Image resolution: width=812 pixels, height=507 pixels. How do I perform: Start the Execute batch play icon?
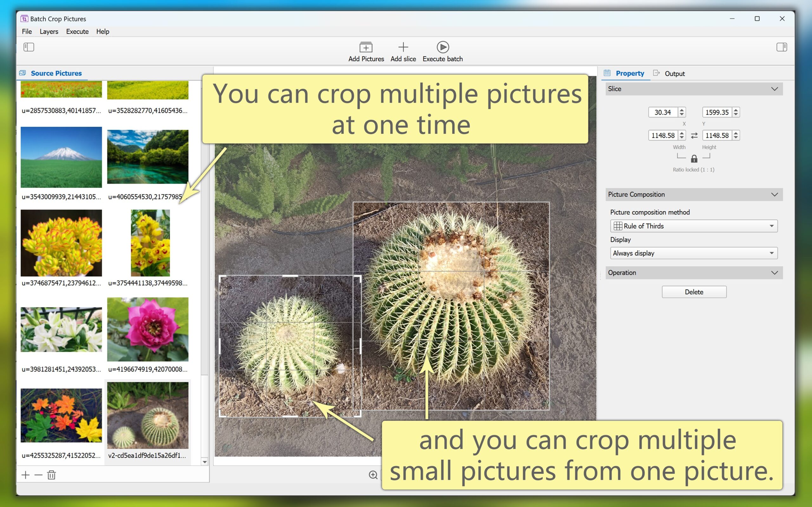(x=442, y=47)
